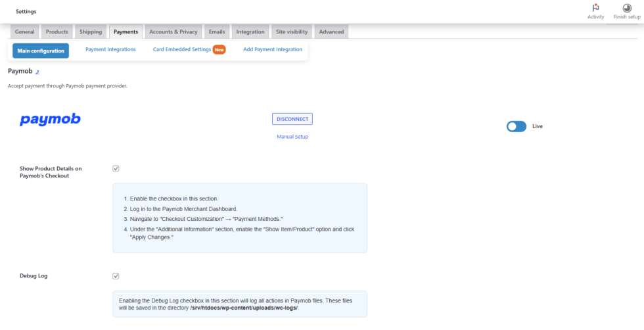The width and height of the screenshot is (644, 330).
Task: Switch to the Site visibility tab
Action: 292,32
